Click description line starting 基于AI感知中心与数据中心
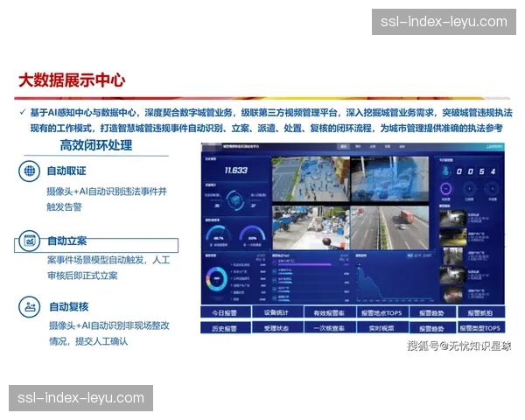The height and width of the screenshot is (420, 525). coord(271,113)
